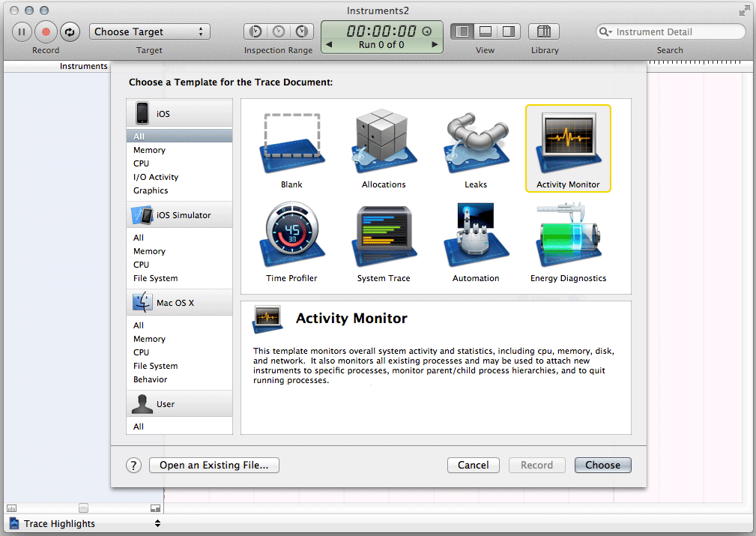Click Open an Existing File button

point(214,465)
